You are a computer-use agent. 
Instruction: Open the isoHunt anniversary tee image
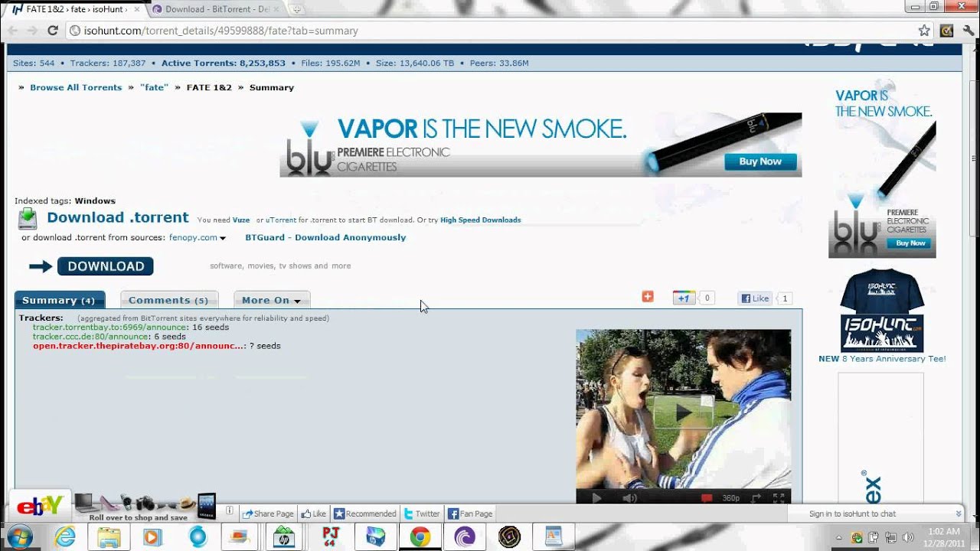pos(882,310)
